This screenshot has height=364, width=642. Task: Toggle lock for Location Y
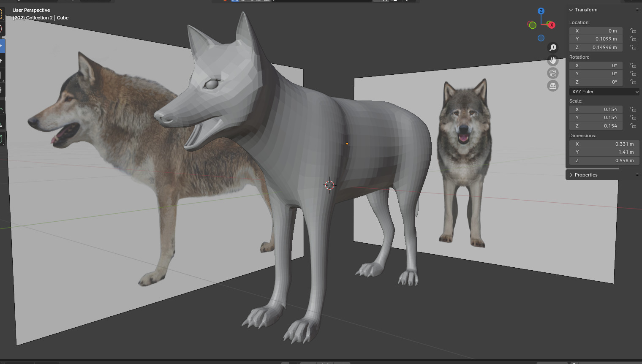tap(633, 39)
